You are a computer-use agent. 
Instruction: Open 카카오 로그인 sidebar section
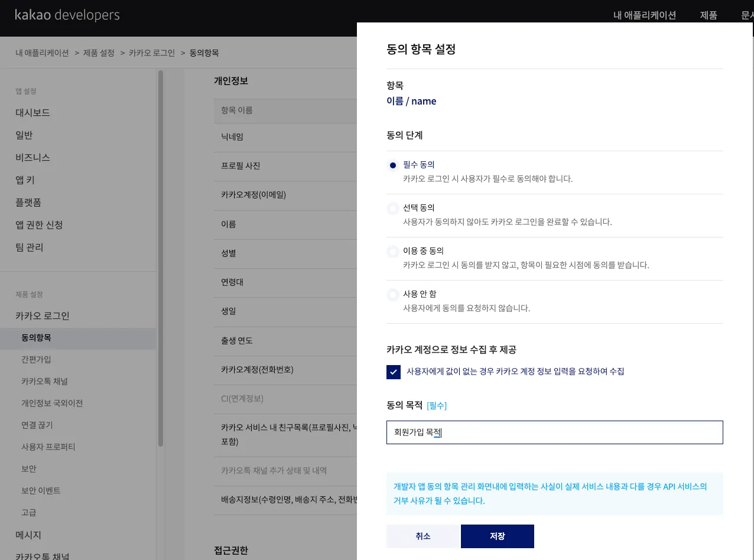(43, 316)
